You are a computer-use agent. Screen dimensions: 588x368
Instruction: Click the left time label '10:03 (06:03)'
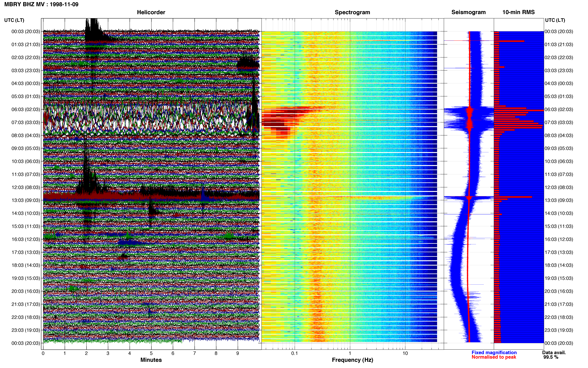pos(26,161)
